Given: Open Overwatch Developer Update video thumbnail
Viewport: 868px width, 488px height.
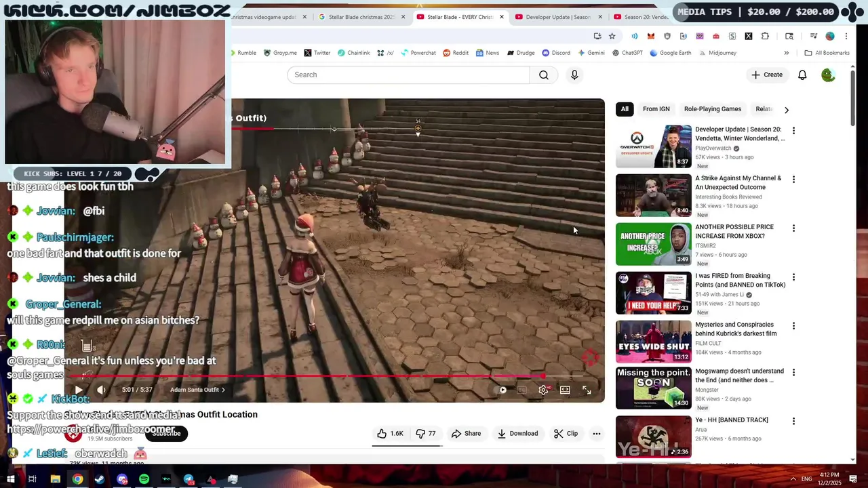Looking at the screenshot, I should pyautogui.click(x=654, y=146).
